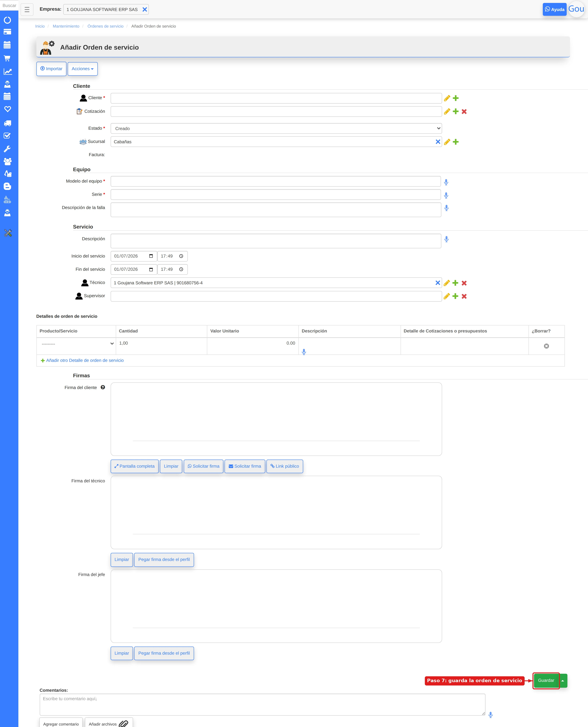Click Añadir archivos with paperclip
This screenshot has height=727, width=588.
[x=109, y=723]
